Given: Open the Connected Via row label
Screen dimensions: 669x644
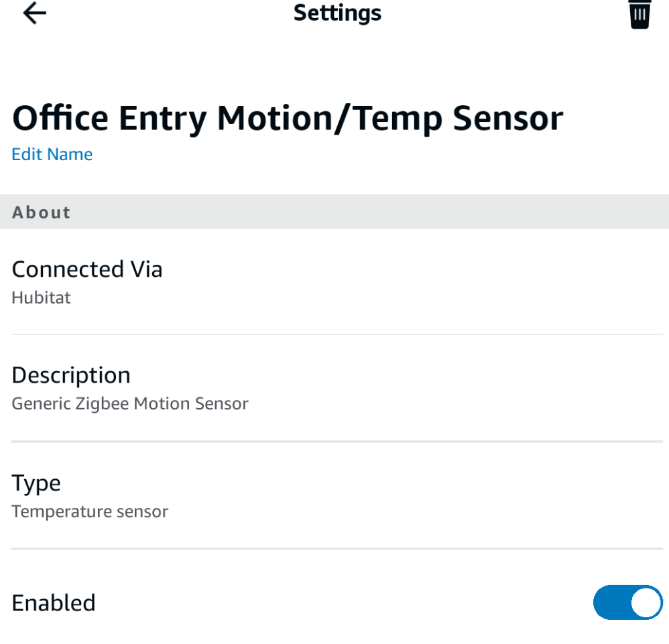Looking at the screenshot, I should point(87,269).
